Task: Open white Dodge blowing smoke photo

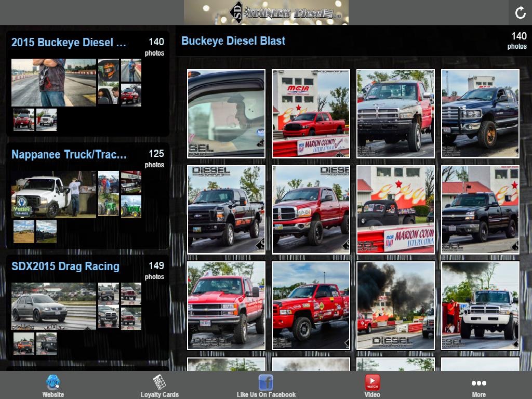Action: (480, 305)
